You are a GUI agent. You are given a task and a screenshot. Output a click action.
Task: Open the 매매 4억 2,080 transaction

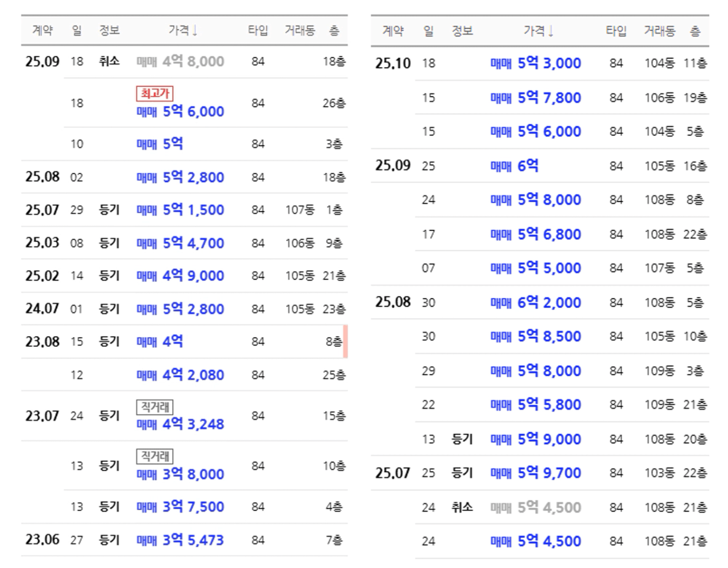[x=180, y=375]
